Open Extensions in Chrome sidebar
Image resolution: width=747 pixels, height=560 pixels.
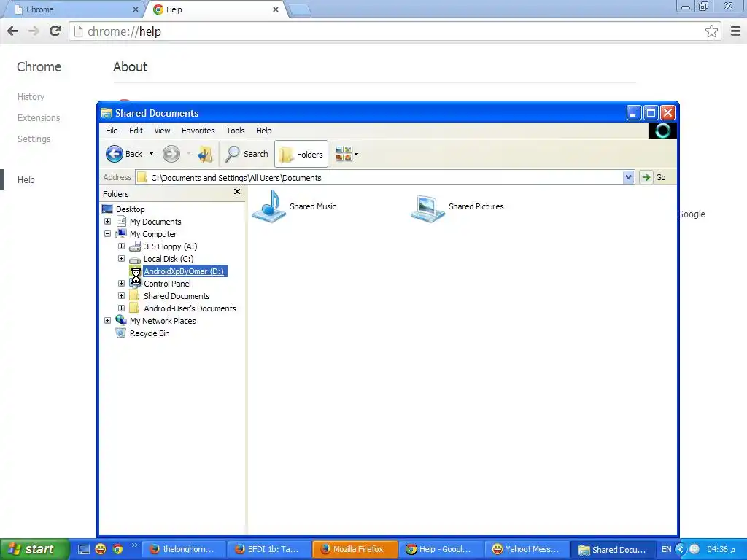(x=39, y=117)
